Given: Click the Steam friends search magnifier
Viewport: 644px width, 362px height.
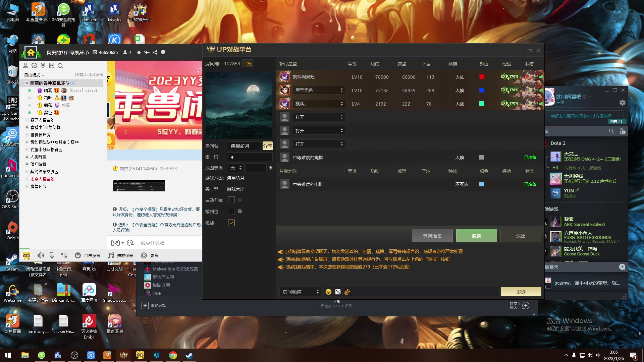Looking at the screenshot, I should click(x=611, y=131).
